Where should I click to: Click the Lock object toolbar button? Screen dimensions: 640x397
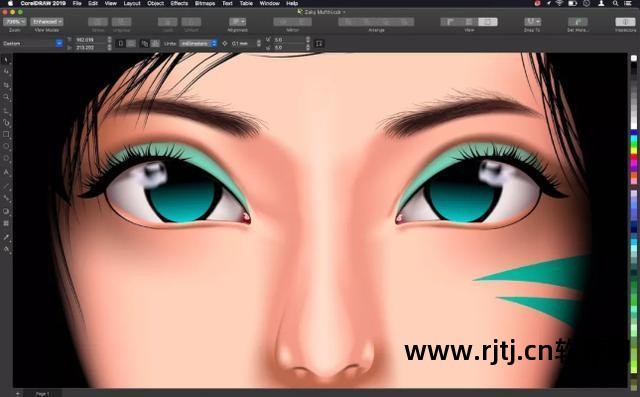168,22
